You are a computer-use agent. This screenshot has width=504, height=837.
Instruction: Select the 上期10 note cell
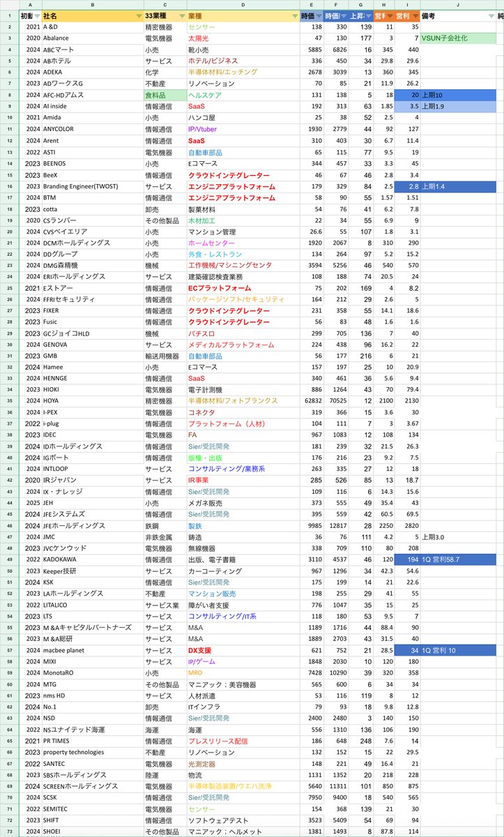click(457, 95)
